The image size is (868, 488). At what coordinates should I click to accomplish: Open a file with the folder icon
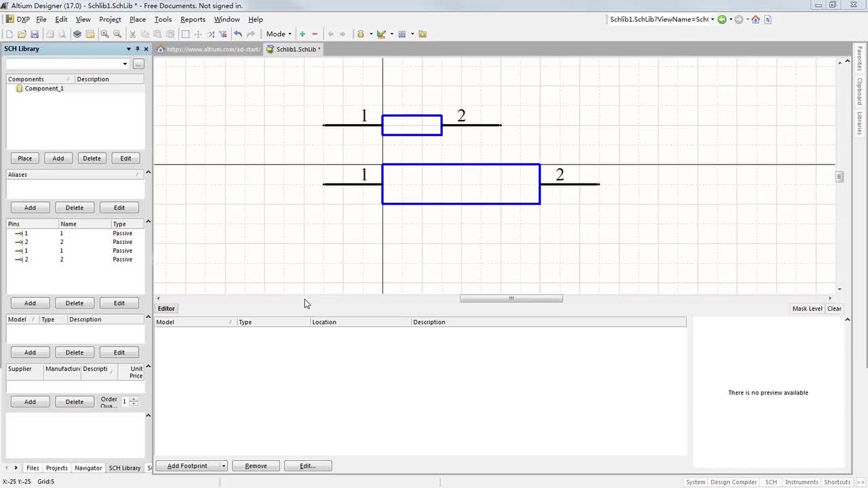click(x=22, y=34)
